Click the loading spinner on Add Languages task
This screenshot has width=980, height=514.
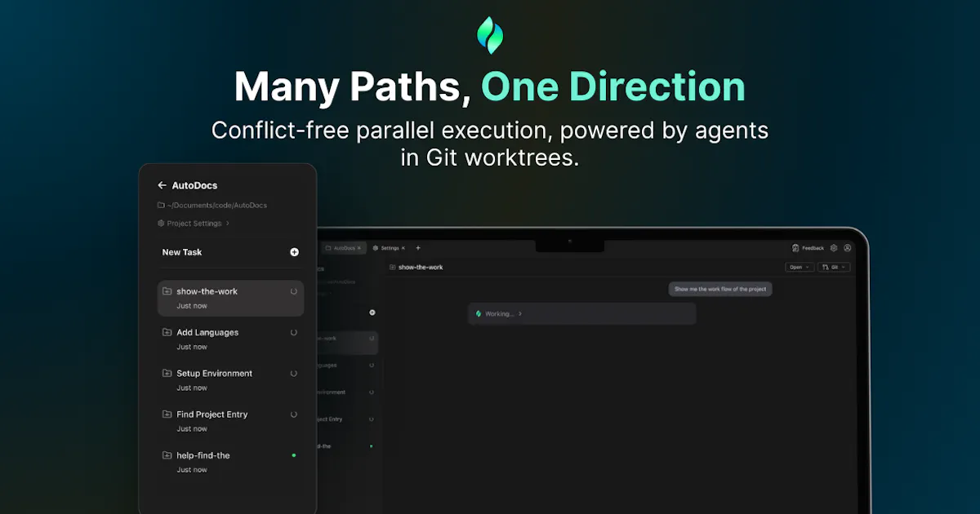(x=294, y=332)
